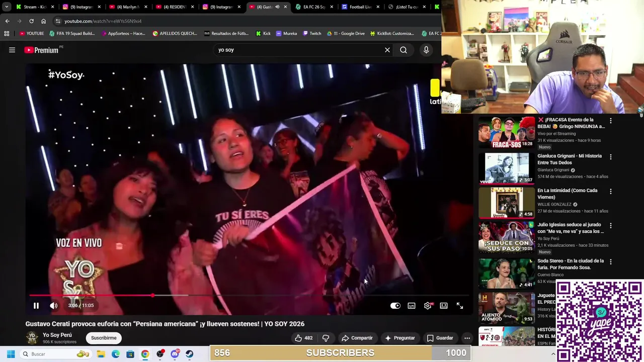Open options for En La Intimidad video

[x=611, y=192]
